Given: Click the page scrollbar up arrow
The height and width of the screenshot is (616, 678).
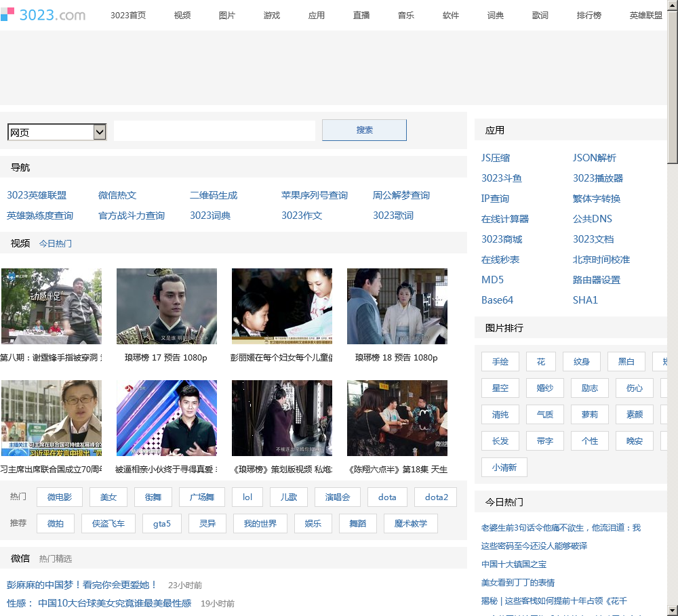Looking at the screenshot, I should coord(673,4).
